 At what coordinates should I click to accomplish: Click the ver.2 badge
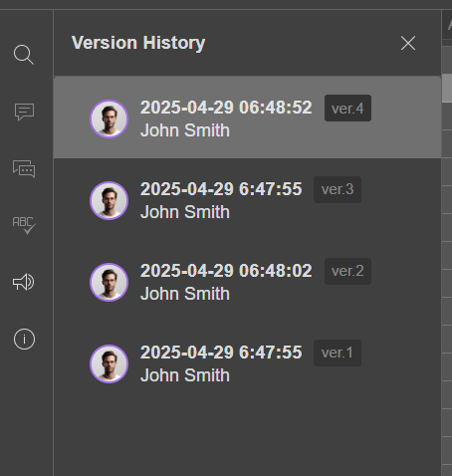coord(347,271)
